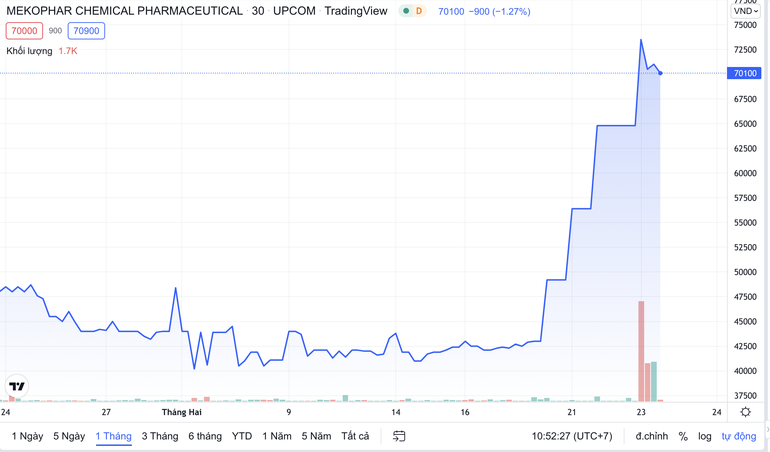Click the 70000 sell price button
Viewport: 770px width, 452px height.
pyautogui.click(x=24, y=31)
